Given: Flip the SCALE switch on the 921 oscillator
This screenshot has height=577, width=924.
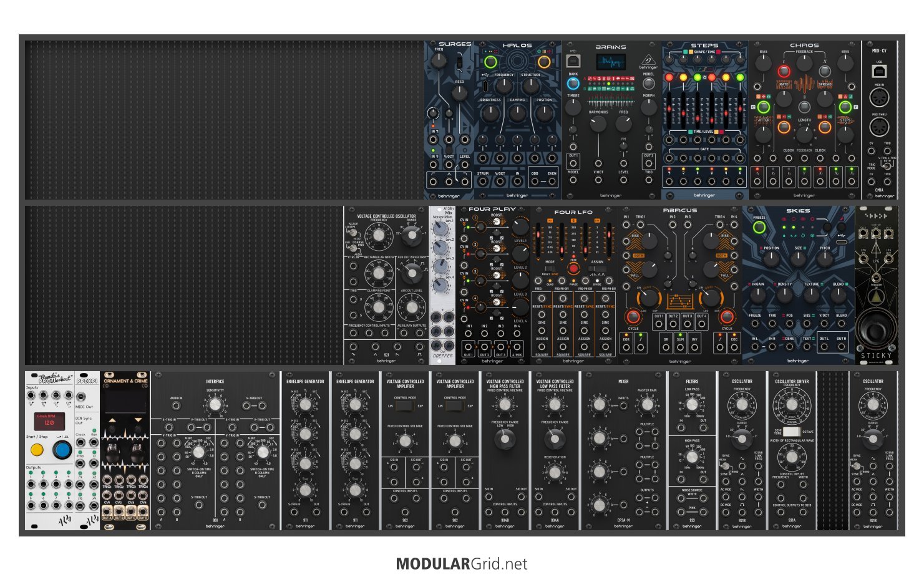Looking at the screenshot, I should pyautogui.click(x=353, y=232).
